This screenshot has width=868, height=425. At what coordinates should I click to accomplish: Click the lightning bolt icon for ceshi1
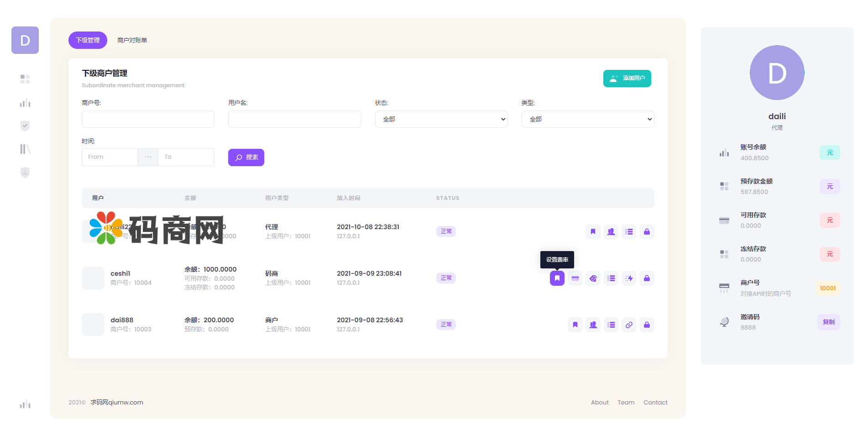coord(629,278)
